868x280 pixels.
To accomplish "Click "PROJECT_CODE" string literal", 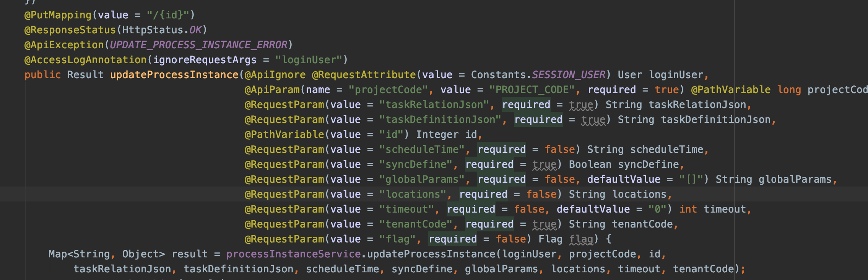I will point(532,90).
